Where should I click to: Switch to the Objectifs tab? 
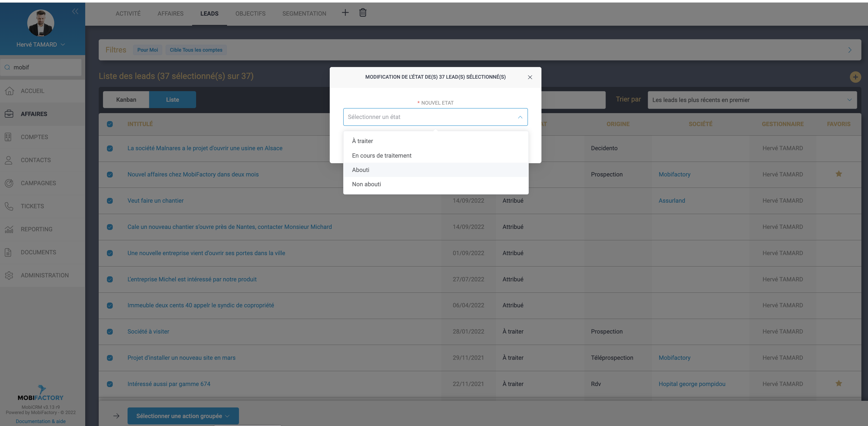pyautogui.click(x=250, y=14)
